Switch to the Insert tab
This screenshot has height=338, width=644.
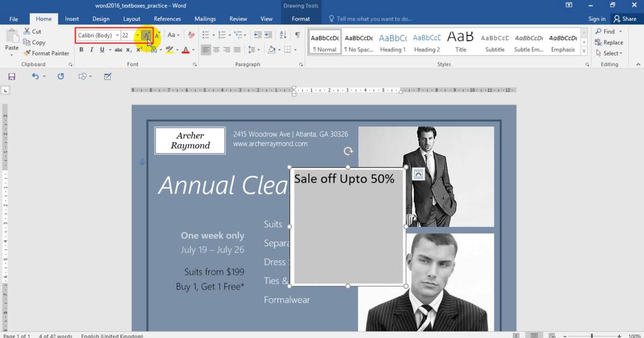click(72, 19)
